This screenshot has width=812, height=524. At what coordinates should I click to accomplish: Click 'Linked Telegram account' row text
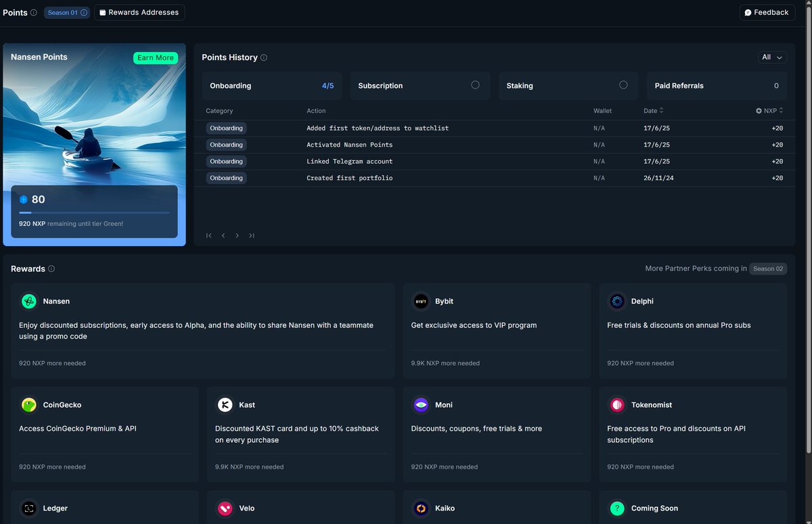click(x=349, y=162)
